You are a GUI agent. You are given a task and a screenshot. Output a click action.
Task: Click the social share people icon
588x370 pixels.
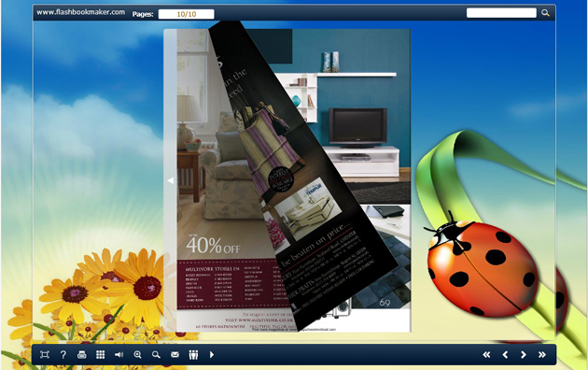pos(193,355)
